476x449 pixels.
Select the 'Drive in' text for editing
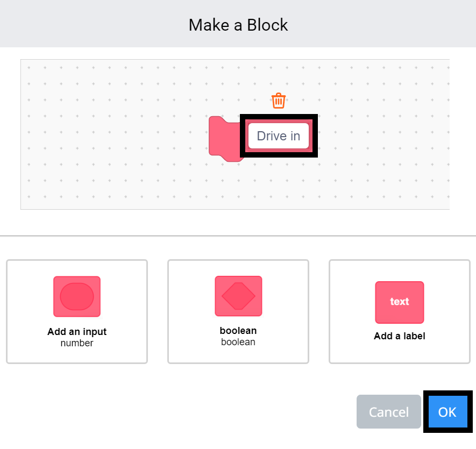(278, 136)
